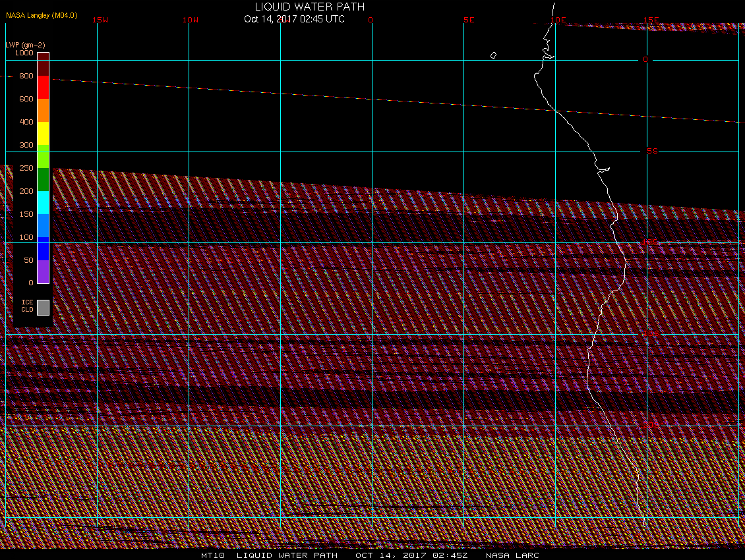This screenshot has height=560, width=745.
Task: Click the 'NASA Langley (M04.0)' label
Action: click(x=42, y=15)
